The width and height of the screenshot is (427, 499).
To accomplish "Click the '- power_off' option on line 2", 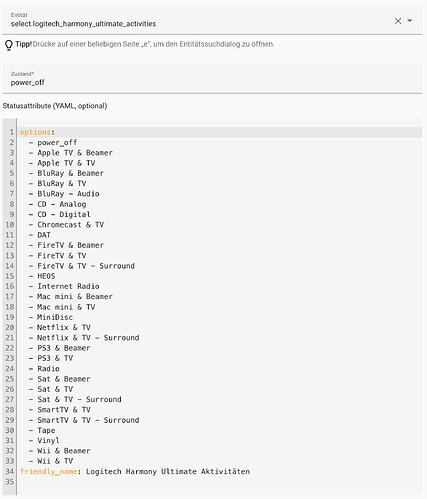I will [x=53, y=142].
